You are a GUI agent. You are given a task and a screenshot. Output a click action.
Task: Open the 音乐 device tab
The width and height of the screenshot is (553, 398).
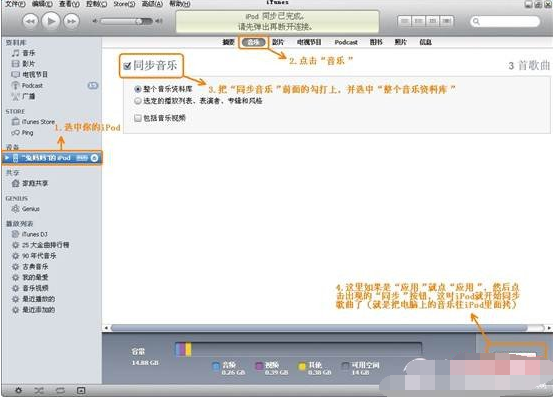click(x=253, y=42)
